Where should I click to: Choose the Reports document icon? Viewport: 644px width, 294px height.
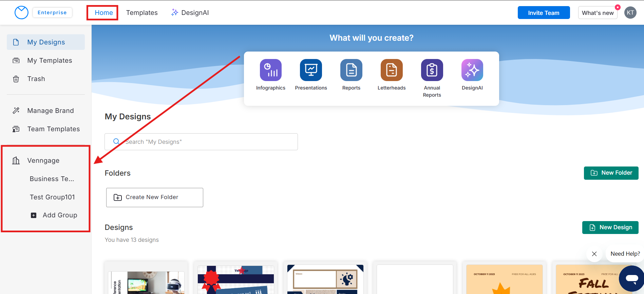(351, 70)
